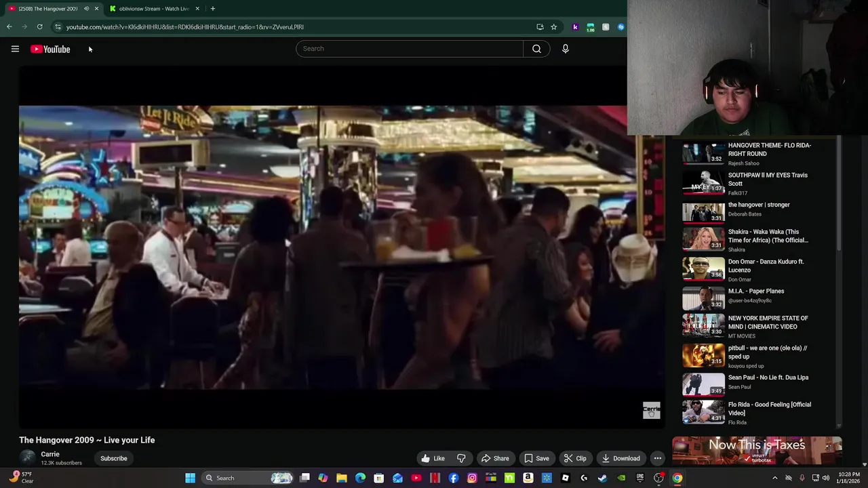
Task: Click the install app icon in address bar
Action: coord(540,27)
